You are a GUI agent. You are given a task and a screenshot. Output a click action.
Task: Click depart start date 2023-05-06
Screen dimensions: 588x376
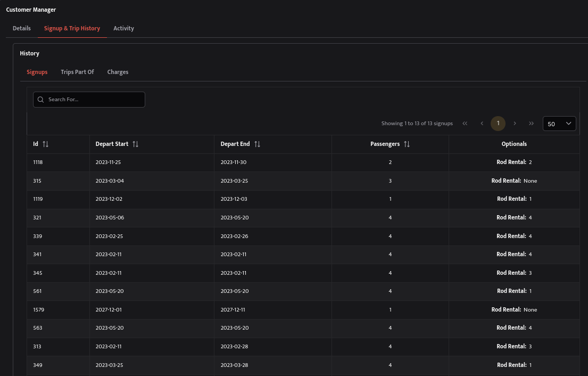[110, 218]
